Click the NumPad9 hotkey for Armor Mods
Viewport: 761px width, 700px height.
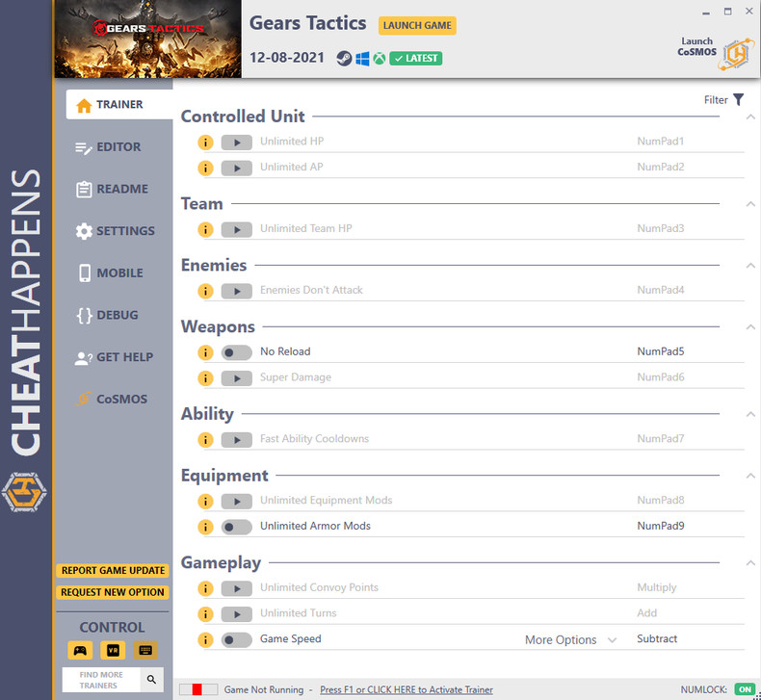(x=661, y=526)
